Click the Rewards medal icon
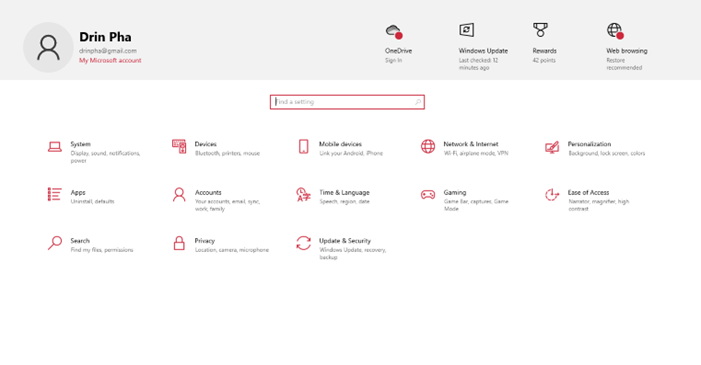Screen dimensions: 701x365 [540, 30]
